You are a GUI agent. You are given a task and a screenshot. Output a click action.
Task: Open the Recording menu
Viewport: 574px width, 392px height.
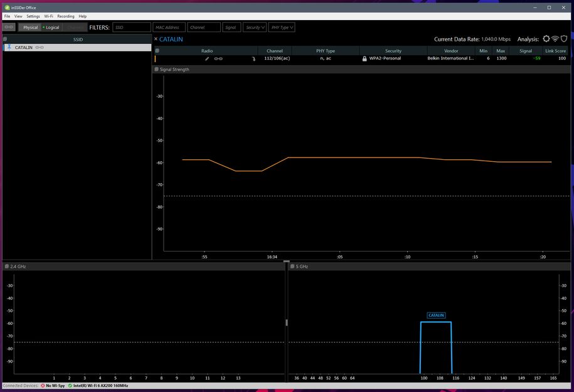65,16
